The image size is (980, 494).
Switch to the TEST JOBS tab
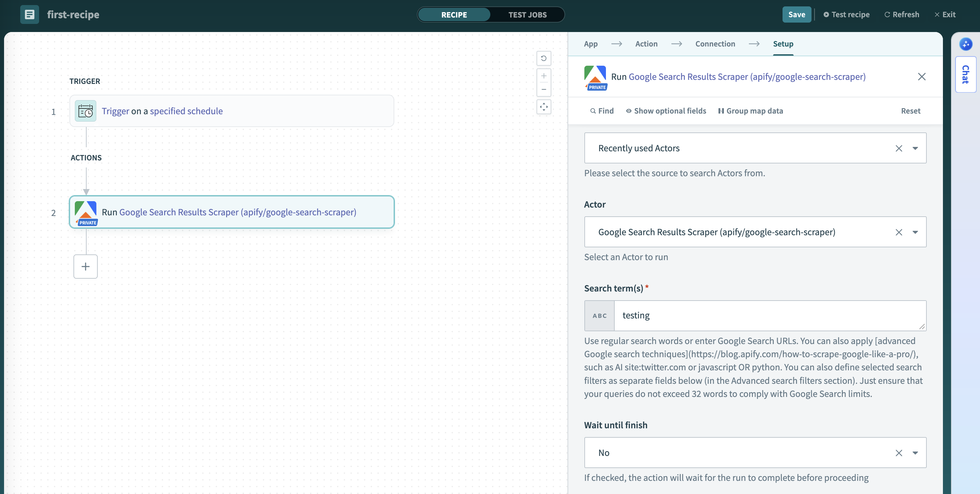pyautogui.click(x=527, y=14)
